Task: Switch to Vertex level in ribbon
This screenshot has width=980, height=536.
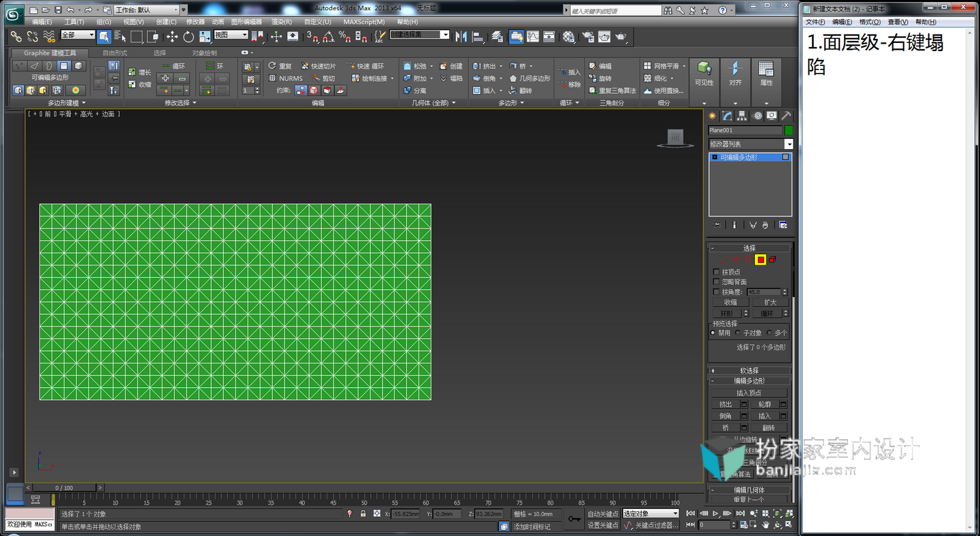Action: point(18,66)
